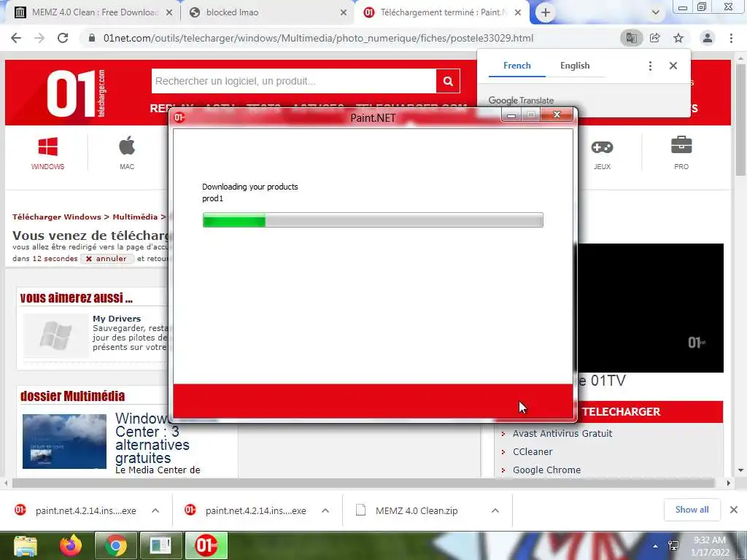The width and height of the screenshot is (747, 560).
Task: Click the site info lock icon
Action: 92,38
